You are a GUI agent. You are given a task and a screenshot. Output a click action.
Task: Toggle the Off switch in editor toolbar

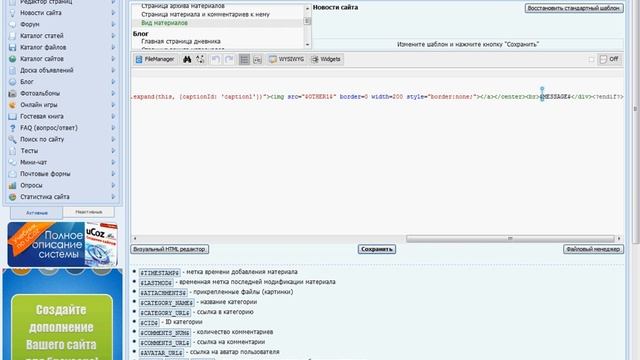coord(609,59)
